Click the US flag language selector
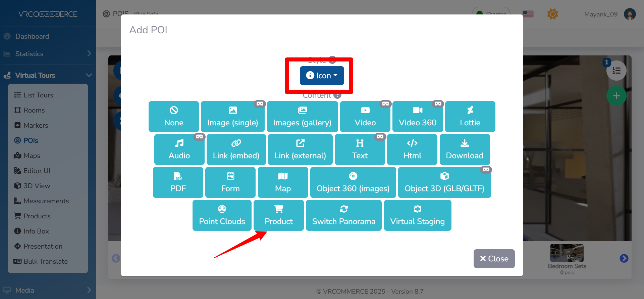This screenshot has height=299, width=644. tap(528, 14)
